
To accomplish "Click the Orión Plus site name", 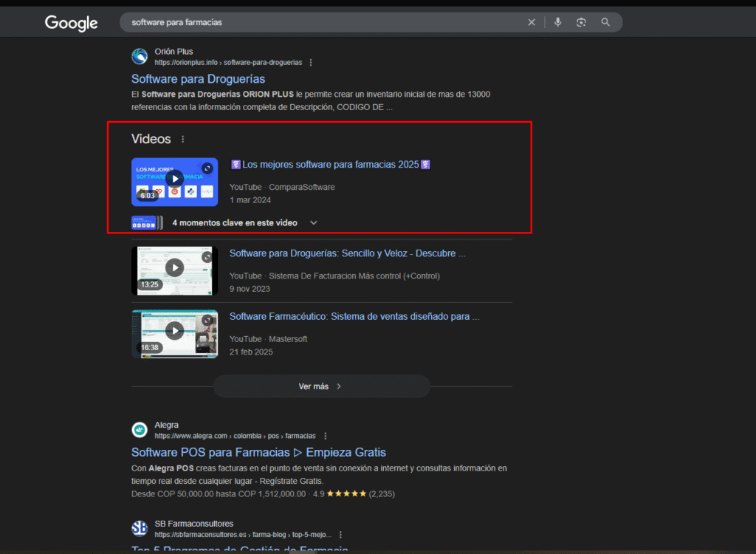I will pyautogui.click(x=173, y=52).
